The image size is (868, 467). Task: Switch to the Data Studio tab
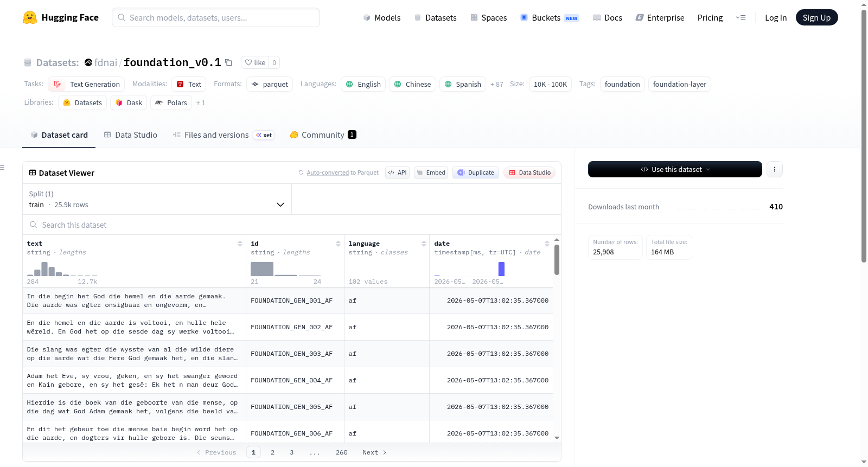[131, 135]
